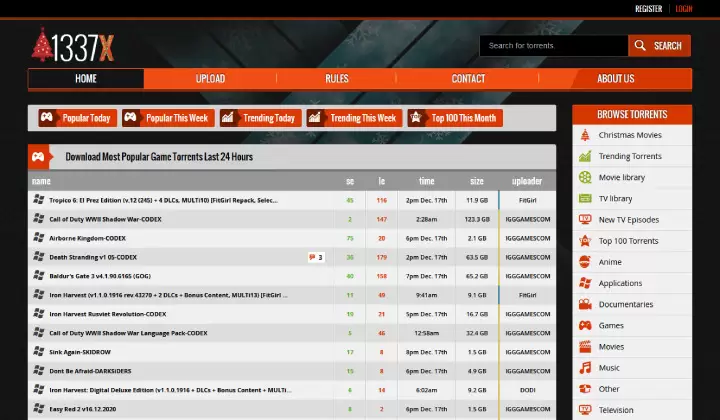Open the CONTACT navigation tab

pos(468,78)
